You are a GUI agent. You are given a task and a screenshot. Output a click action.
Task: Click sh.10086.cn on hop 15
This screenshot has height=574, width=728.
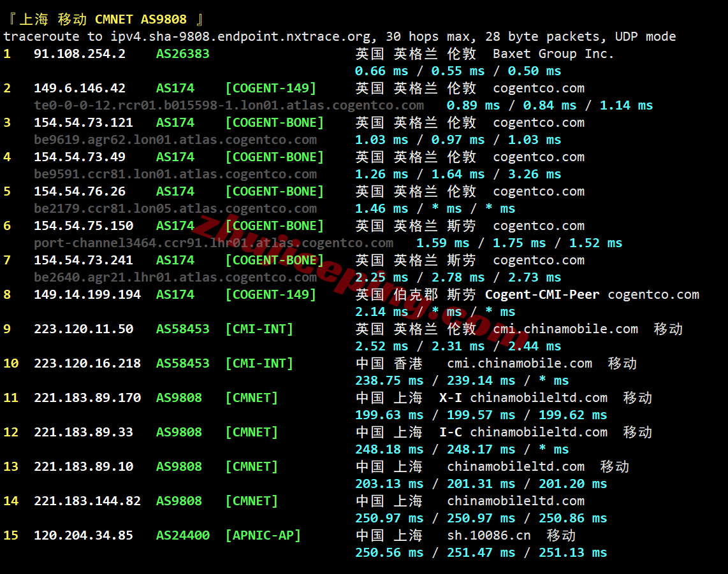[488, 535]
